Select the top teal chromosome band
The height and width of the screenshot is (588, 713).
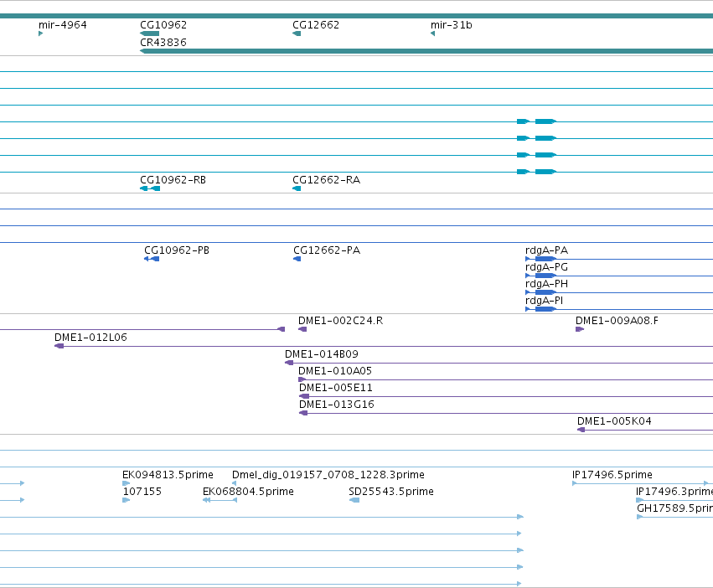tap(357, 16)
